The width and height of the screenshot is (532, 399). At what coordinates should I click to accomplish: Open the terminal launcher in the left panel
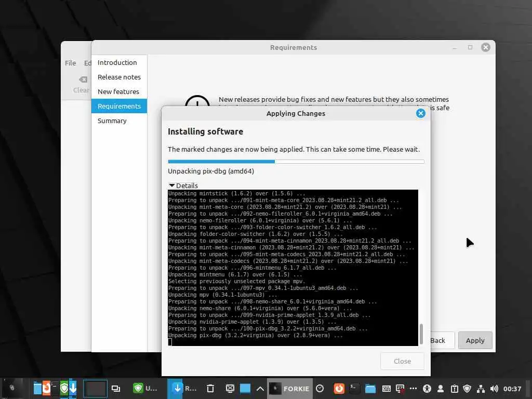55,388
